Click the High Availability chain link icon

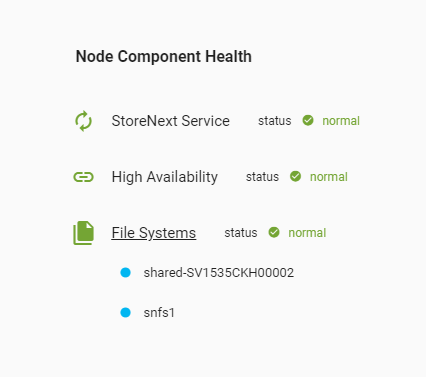83,177
